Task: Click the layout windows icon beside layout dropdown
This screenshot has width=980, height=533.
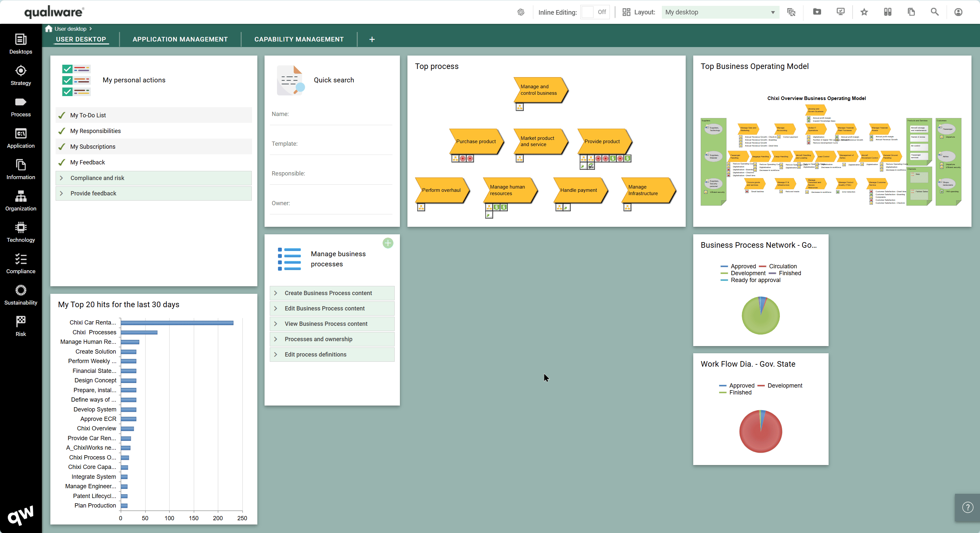Action: pos(791,12)
